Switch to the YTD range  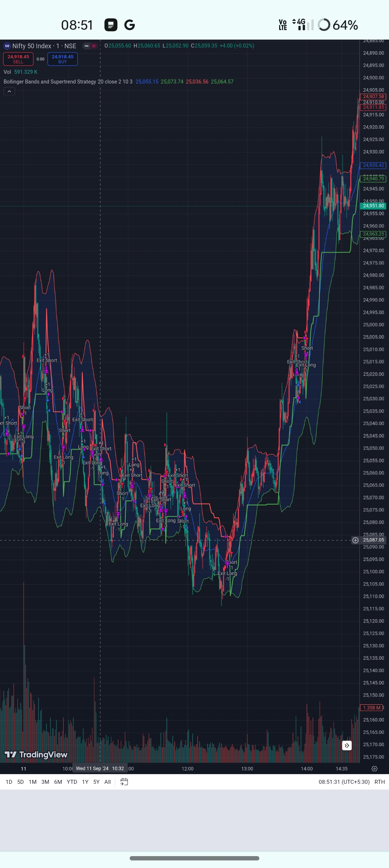coord(72,782)
